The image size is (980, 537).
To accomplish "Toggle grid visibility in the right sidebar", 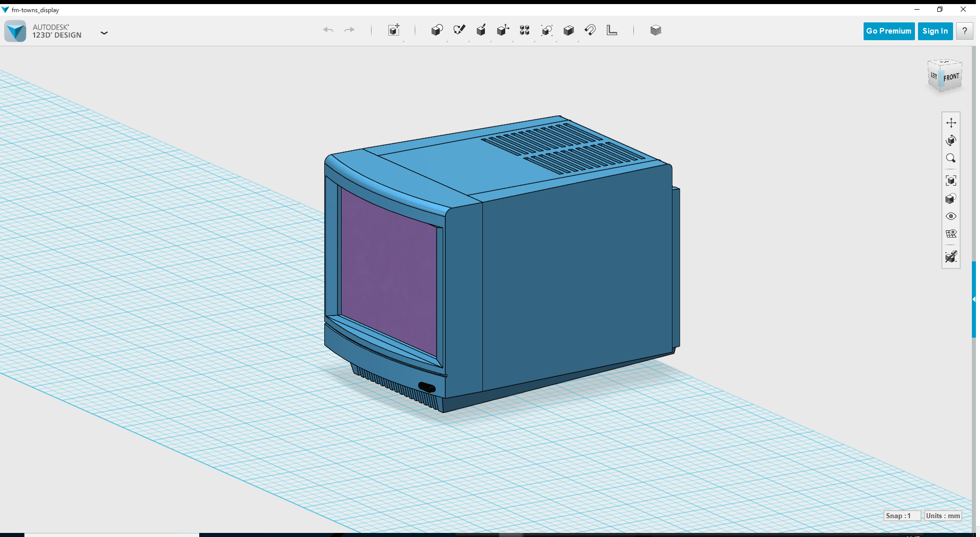I will pyautogui.click(x=951, y=233).
